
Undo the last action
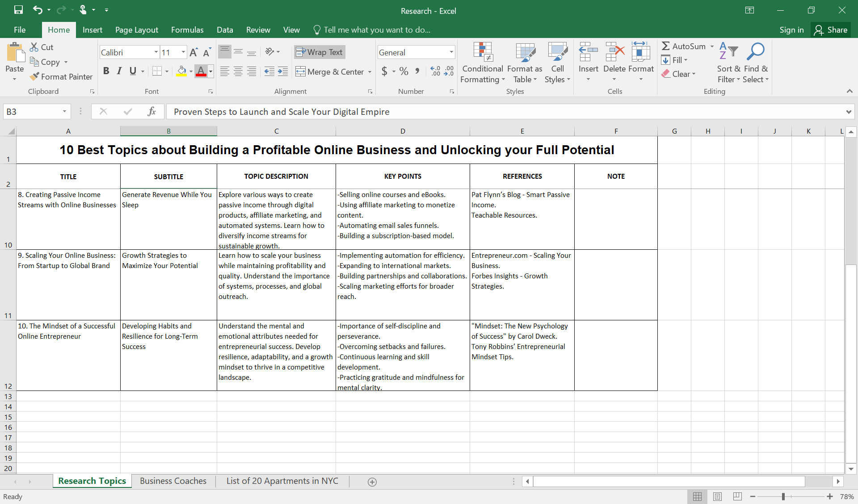[38, 10]
